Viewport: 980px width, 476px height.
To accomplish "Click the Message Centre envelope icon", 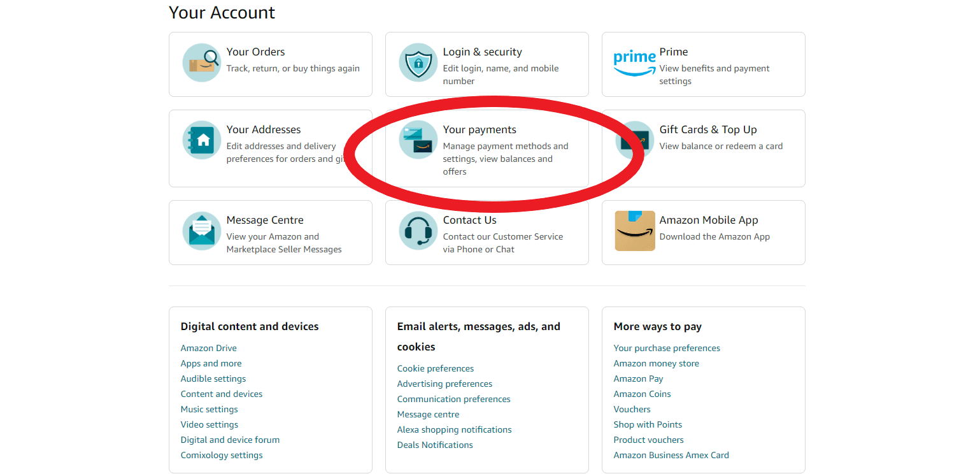I will pos(202,231).
